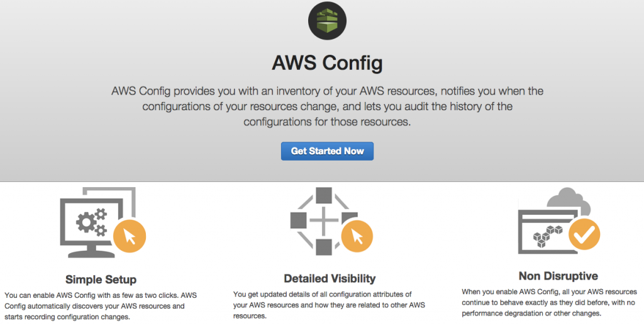This screenshot has height=325, width=644.
Task: Click the AWS Config green logo icon
Action: click(327, 21)
